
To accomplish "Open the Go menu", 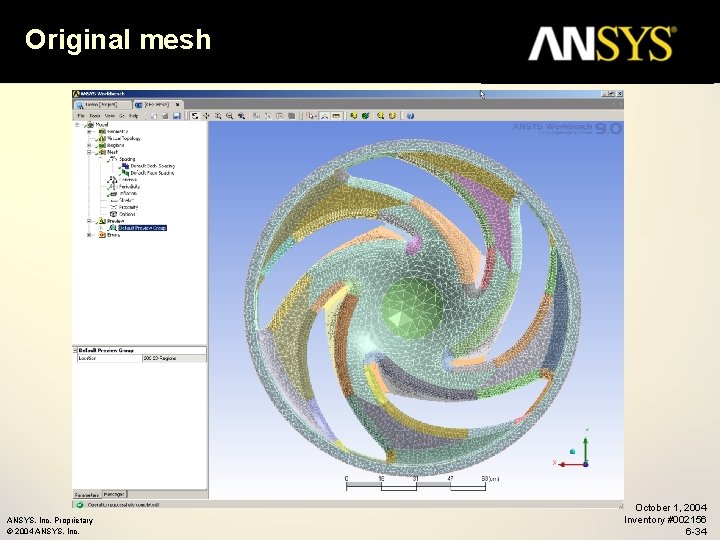I will (x=122, y=116).
